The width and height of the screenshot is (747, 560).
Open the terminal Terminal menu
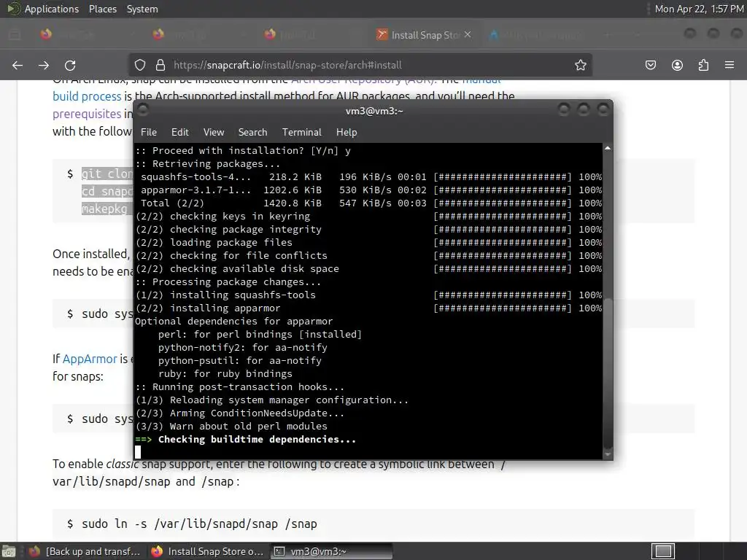301,133
